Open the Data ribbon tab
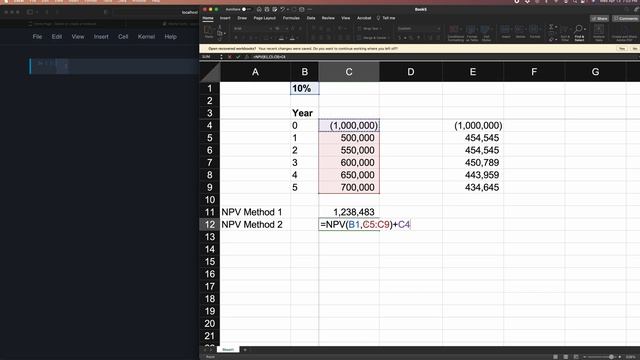 [311, 18]
